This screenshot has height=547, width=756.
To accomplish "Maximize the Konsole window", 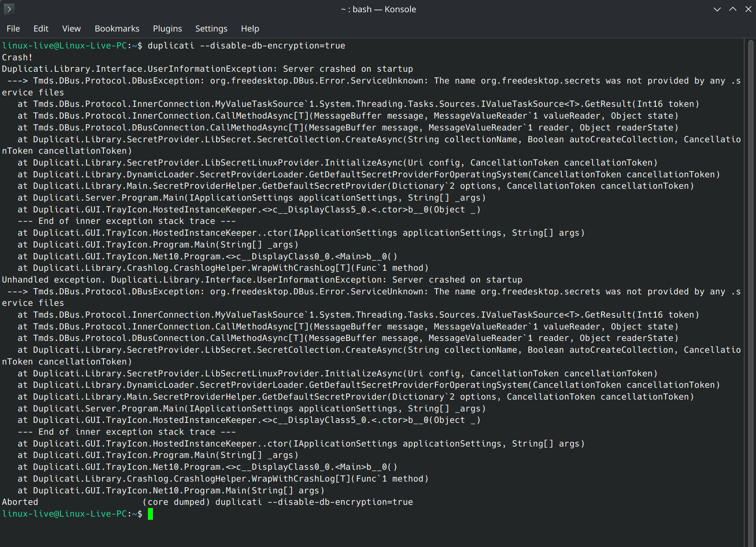I will click(733, 9).
